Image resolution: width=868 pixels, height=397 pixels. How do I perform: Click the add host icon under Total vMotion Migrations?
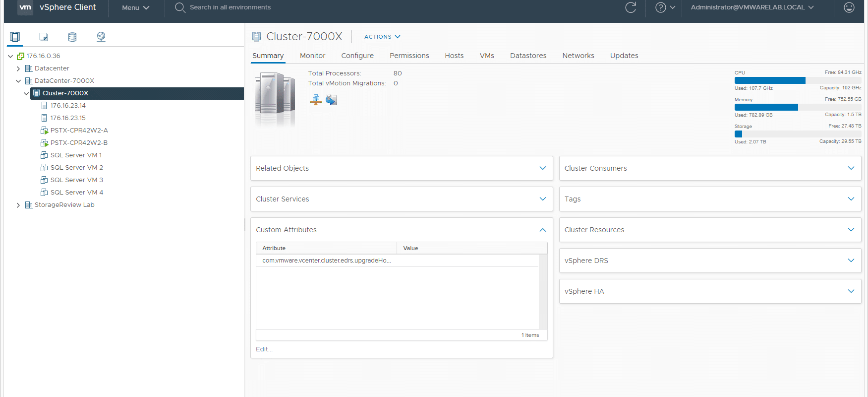click(x=315, y=100)
